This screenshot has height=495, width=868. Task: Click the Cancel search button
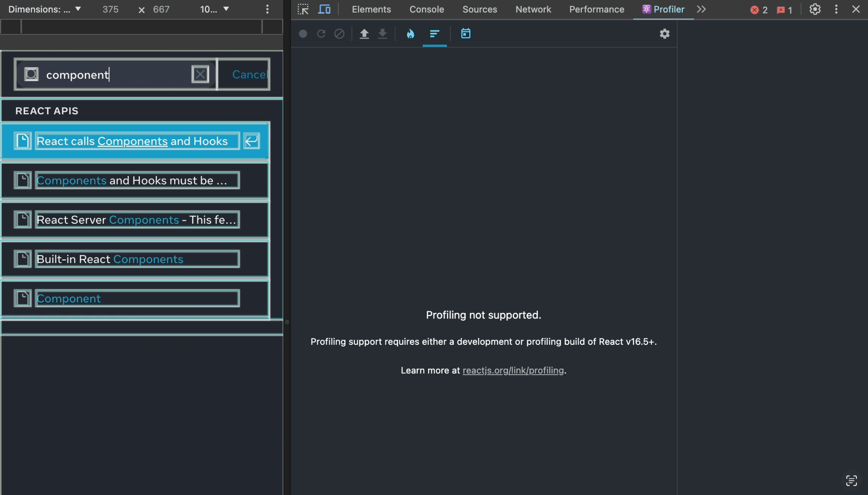[249, 74]
